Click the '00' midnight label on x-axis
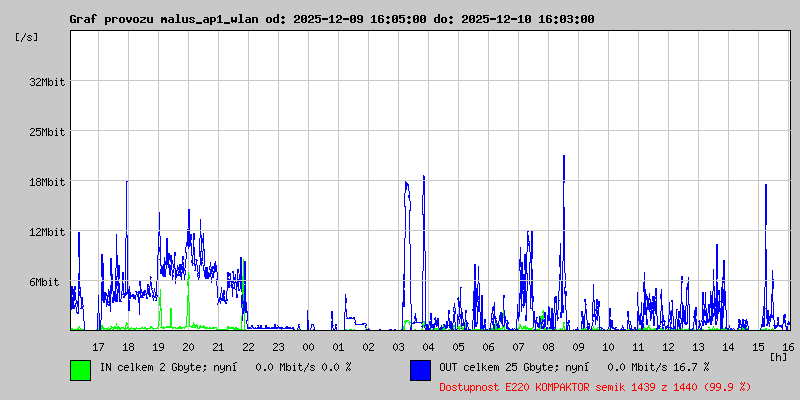This screenshot has width=800, height=400. coord(308,347)
